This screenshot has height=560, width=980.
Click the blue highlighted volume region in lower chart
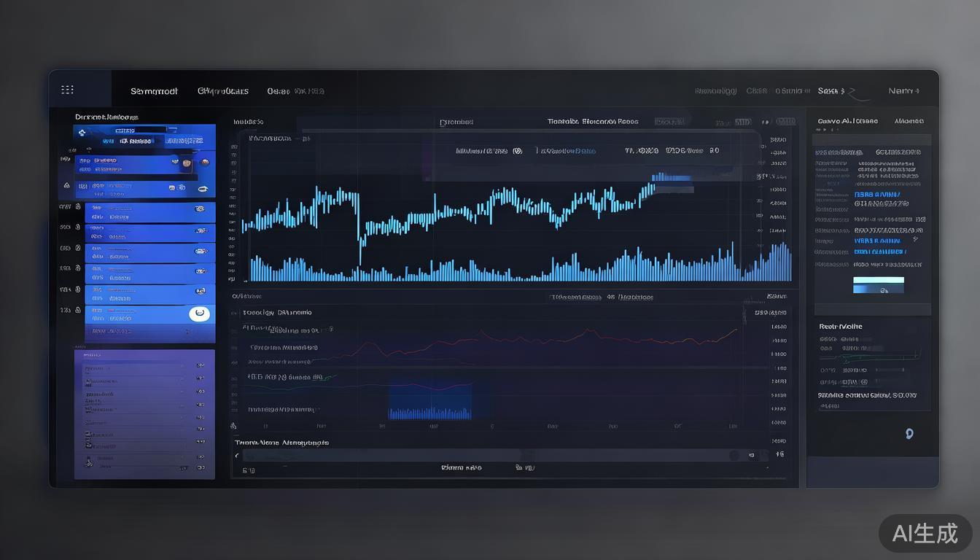[429, 402]
